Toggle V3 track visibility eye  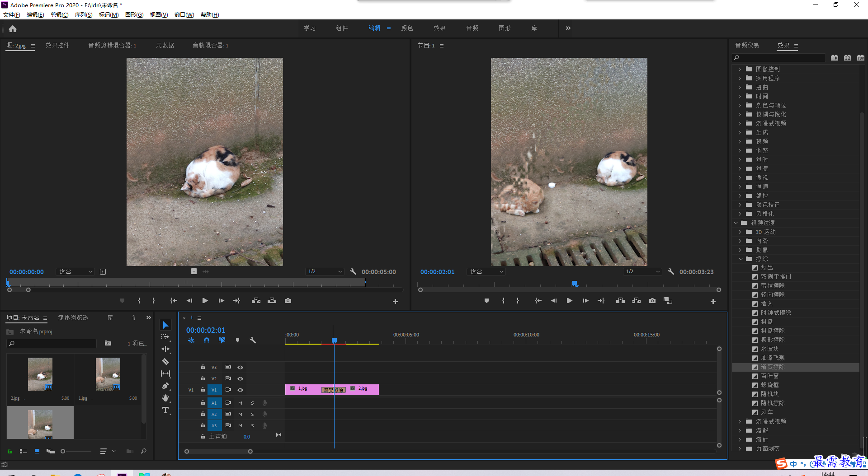(241, 367)
